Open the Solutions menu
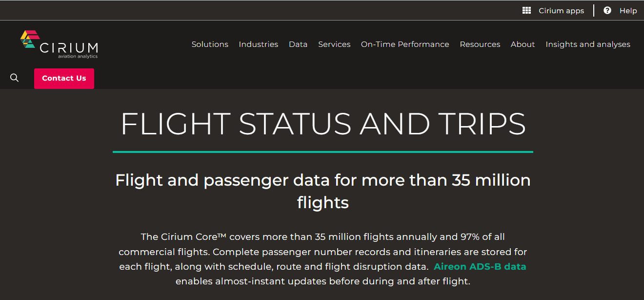 (x=210, y=44)
